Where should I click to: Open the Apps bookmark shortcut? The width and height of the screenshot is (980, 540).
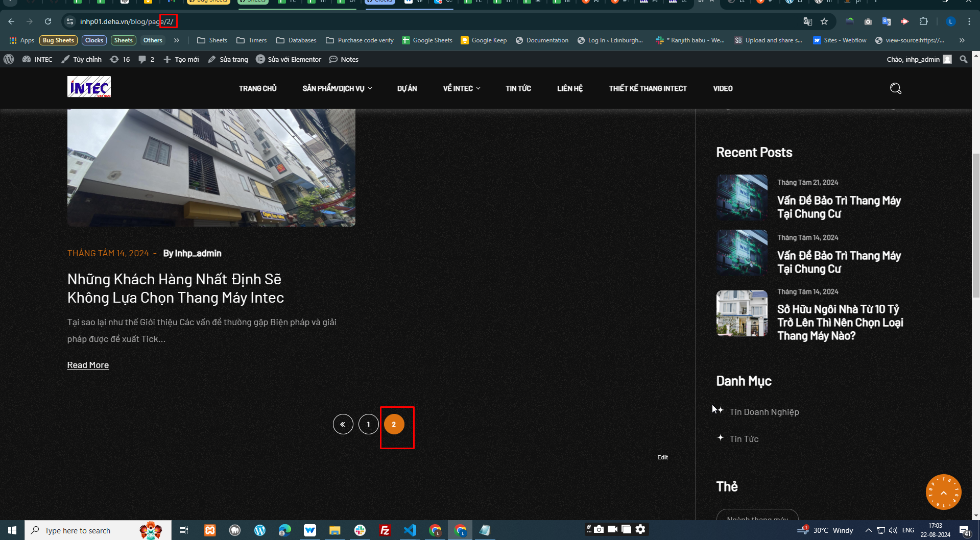point(22,40)
